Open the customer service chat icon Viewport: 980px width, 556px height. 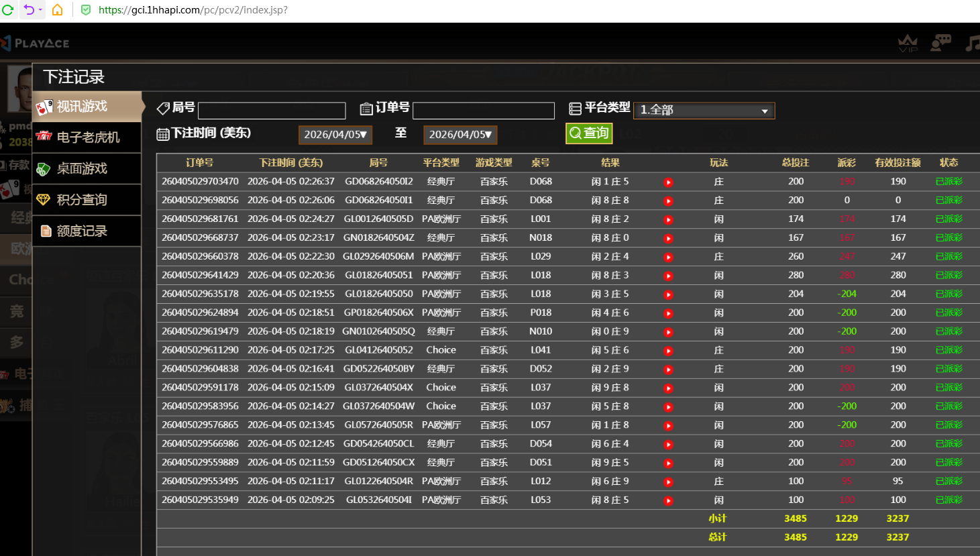point(940,42)
